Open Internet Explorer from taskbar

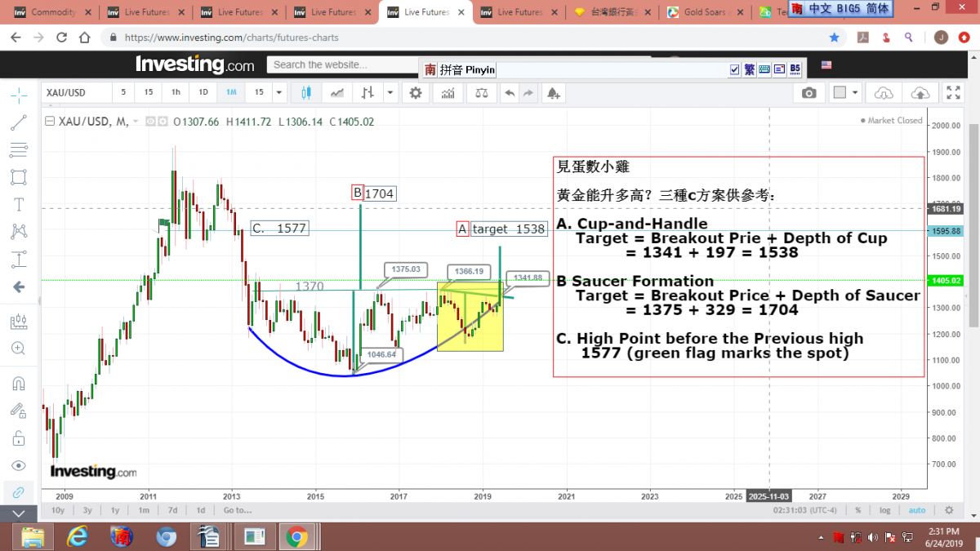coord(78,536)
